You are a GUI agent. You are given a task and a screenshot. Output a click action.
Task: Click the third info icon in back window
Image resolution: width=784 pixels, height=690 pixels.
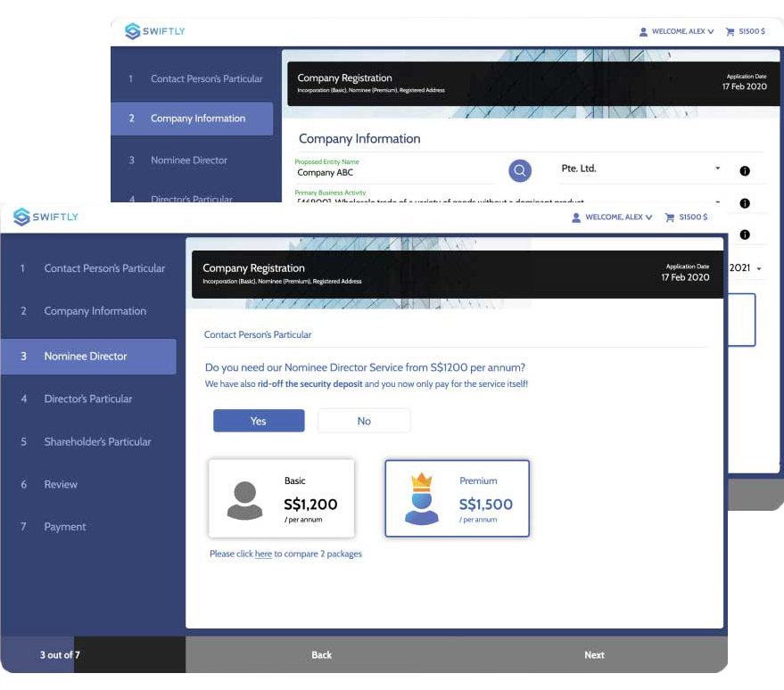745,234
